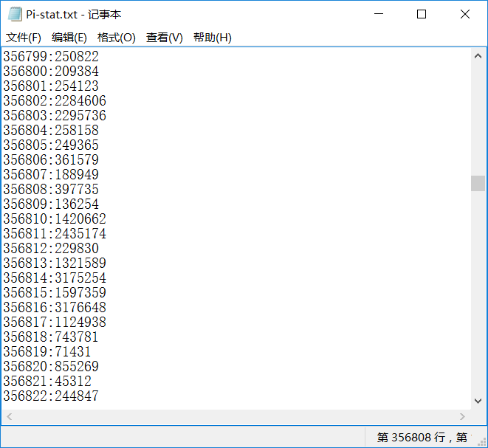Click the vertical scrollbar thumb
Image resolution: width=488 pixels, height=448 pixels.
click(478, 183)
